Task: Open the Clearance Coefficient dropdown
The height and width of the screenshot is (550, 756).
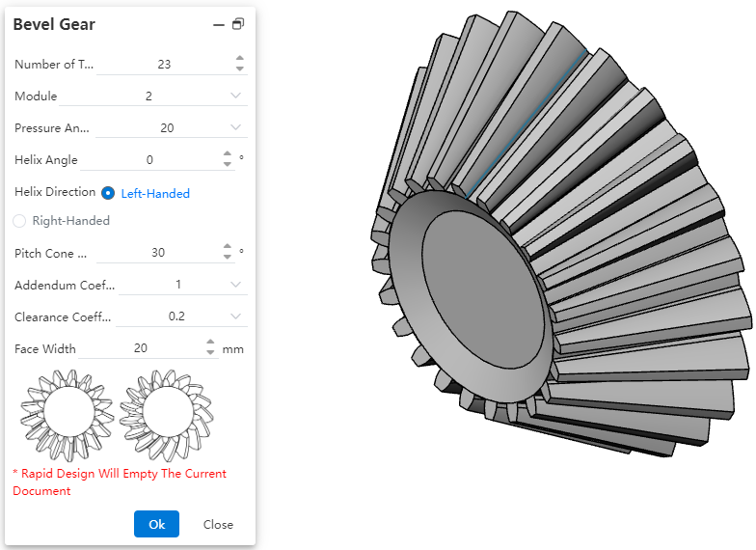Action: 235,316
